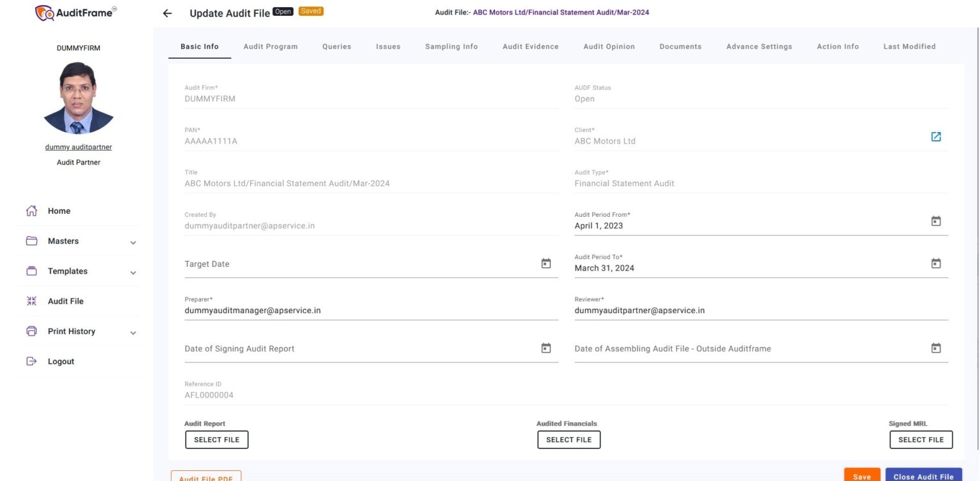Open the Date of Assembling Audit File calendar

tap(936, 348)
